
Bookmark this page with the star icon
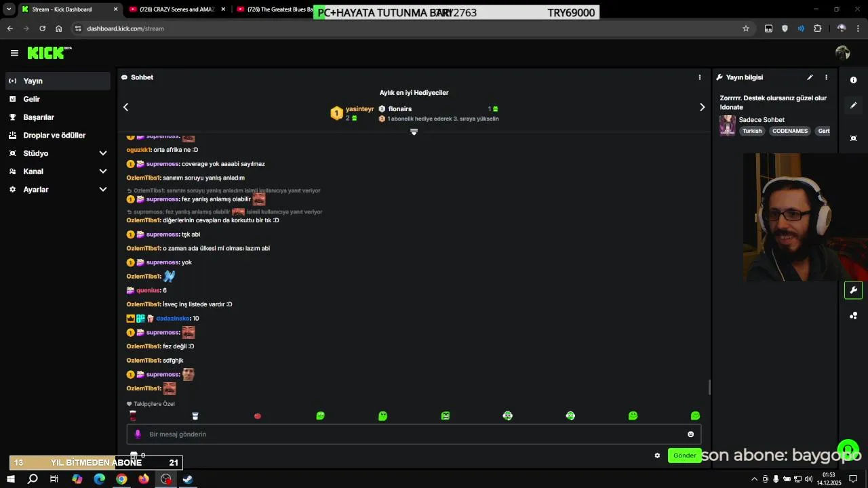click(x=746, y=28)
